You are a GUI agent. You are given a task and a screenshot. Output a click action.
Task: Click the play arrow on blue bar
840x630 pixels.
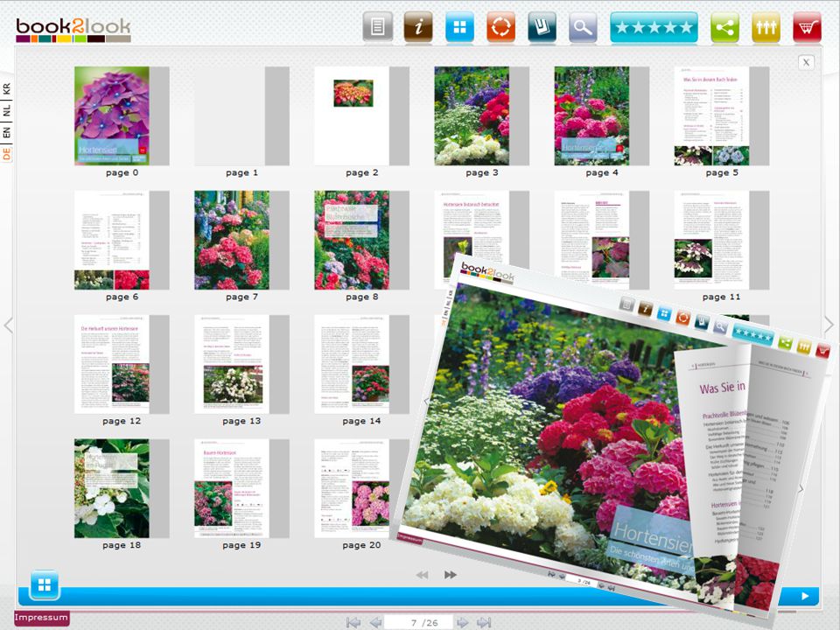(805, 596)
